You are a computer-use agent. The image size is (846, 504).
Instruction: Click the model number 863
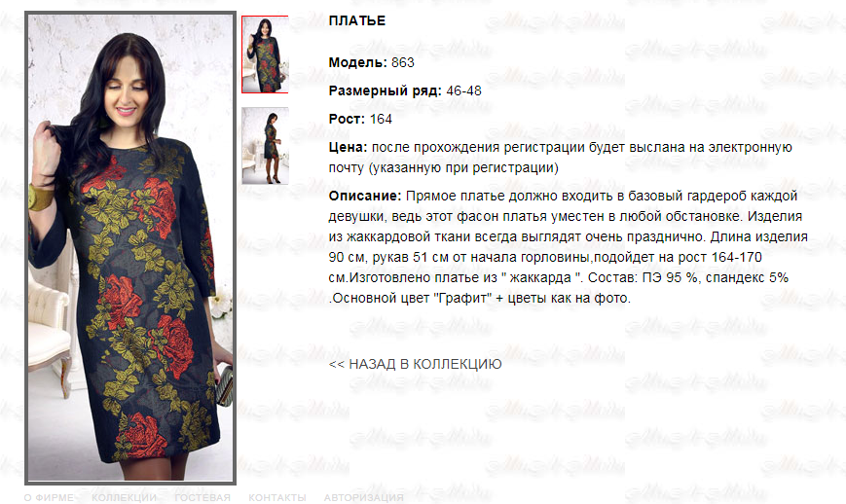pyautogui.click(x=403, y=62)
